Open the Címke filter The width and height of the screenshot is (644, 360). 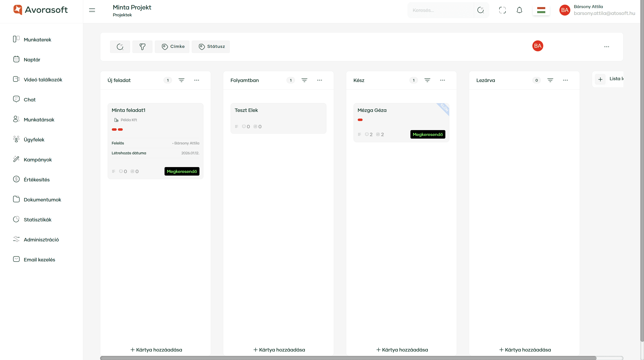172,46
